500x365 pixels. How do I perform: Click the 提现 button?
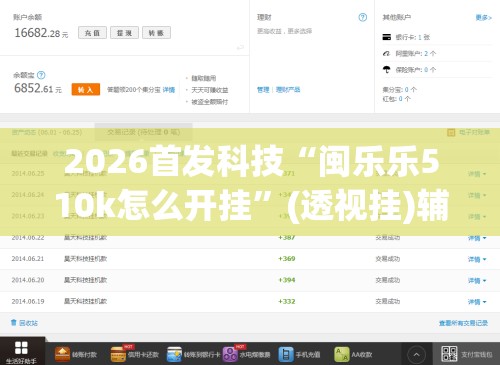[x=124, y=33]
